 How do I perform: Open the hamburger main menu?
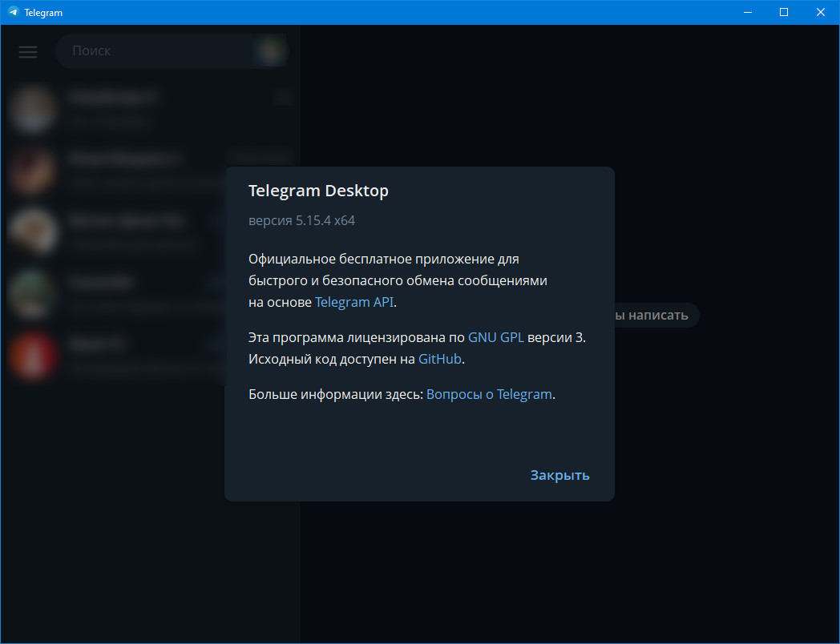[28, 51]
